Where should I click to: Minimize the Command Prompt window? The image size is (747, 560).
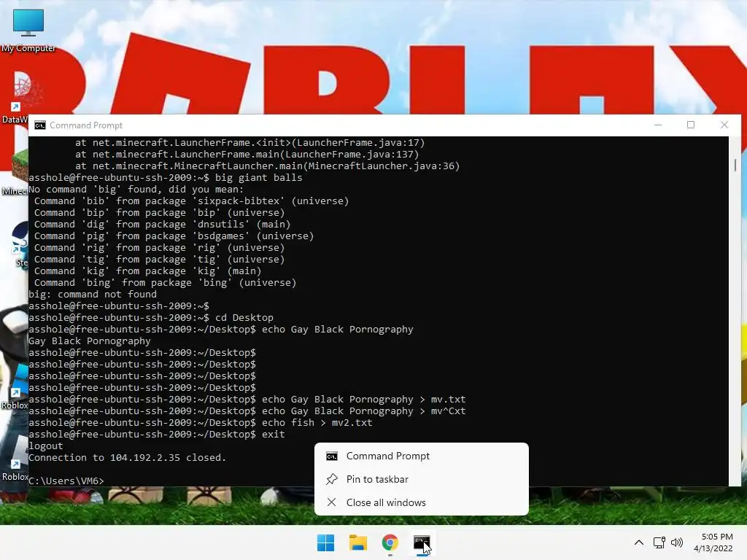pyautogui.click(x=658, y=125)
